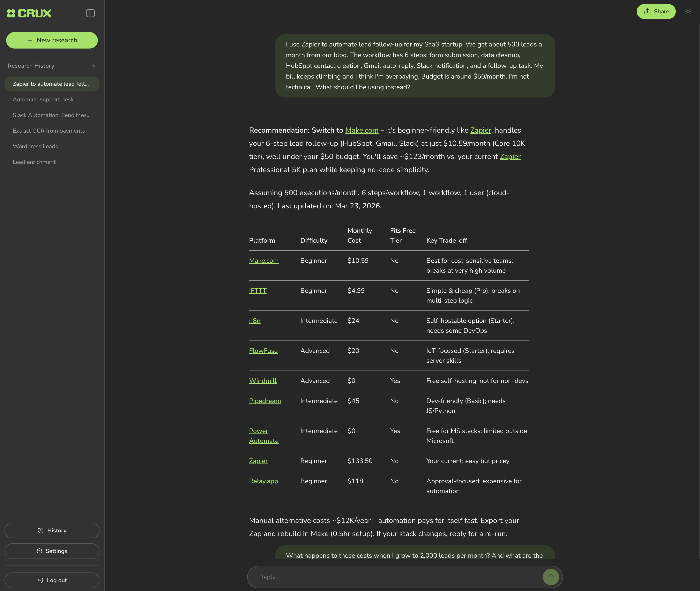The height and width of the screenshot is (591, 700).
Task: Click 'Manual alternative costs ~$12K/year' paragraph
Action: tap(384, 527)
